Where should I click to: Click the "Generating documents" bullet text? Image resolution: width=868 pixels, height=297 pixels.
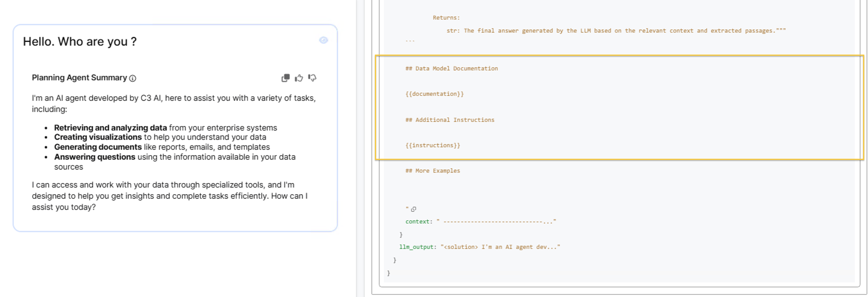[98, 147]
